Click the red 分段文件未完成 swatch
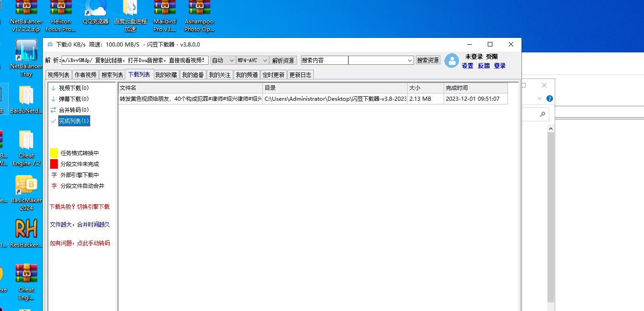The height and width of the screenshot is (311, 644). (54, 164)
